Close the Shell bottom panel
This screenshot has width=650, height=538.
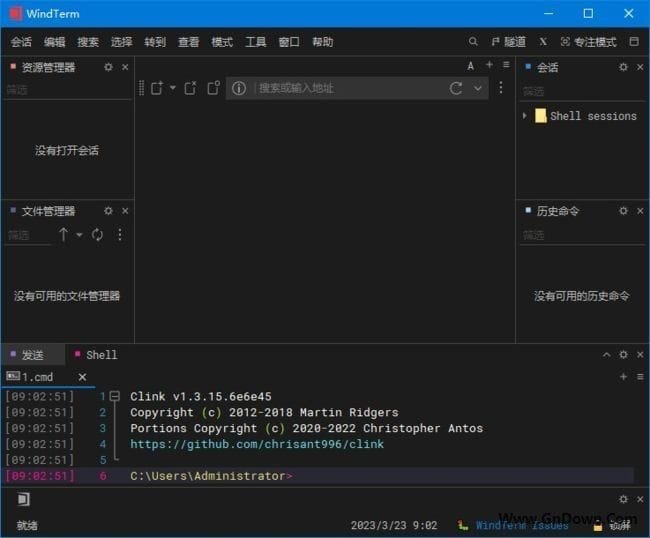pyautogui.click(x=640, y=354)
